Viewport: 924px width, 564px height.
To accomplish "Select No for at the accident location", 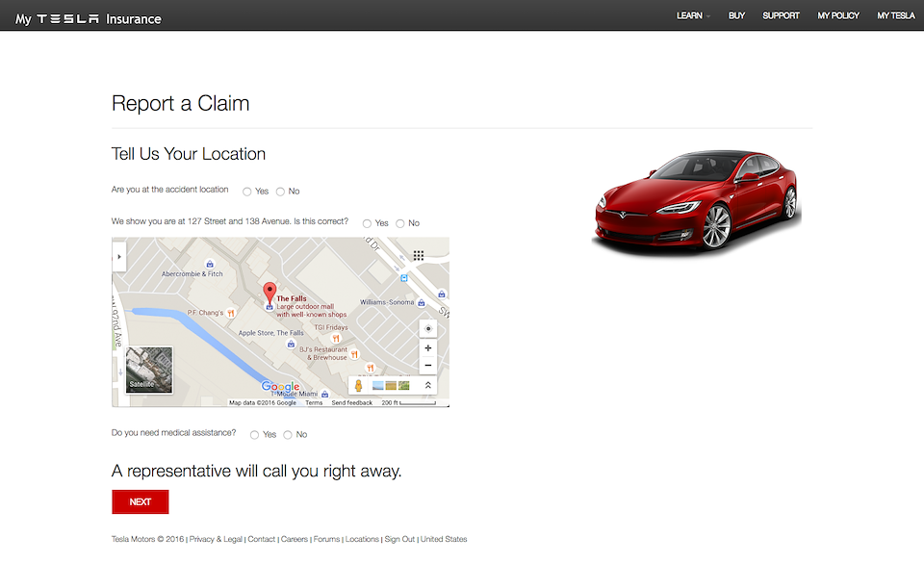I will coord(280,192).
